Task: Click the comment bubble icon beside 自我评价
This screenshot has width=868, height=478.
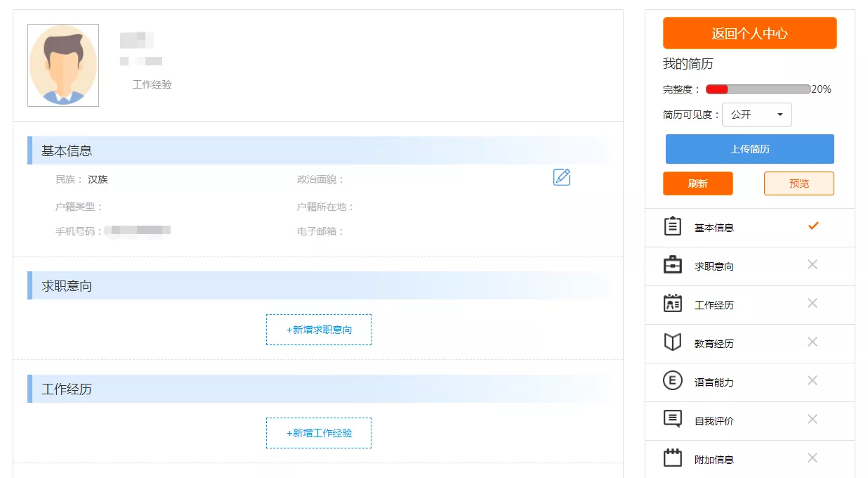Action: (x=673, y=420)
